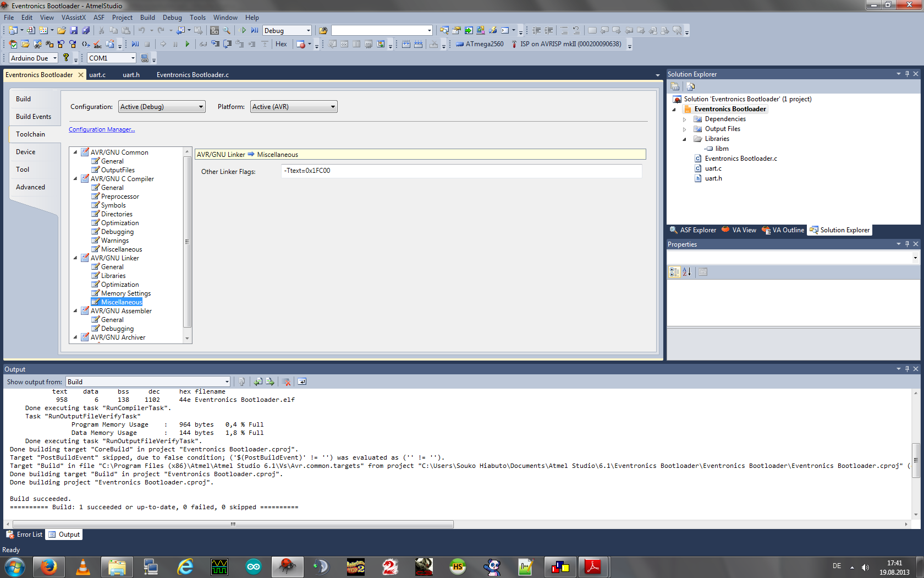This screenshot has height=578, width=924.
Task: Click the Open File folder icon
Action: coord(62,30)
